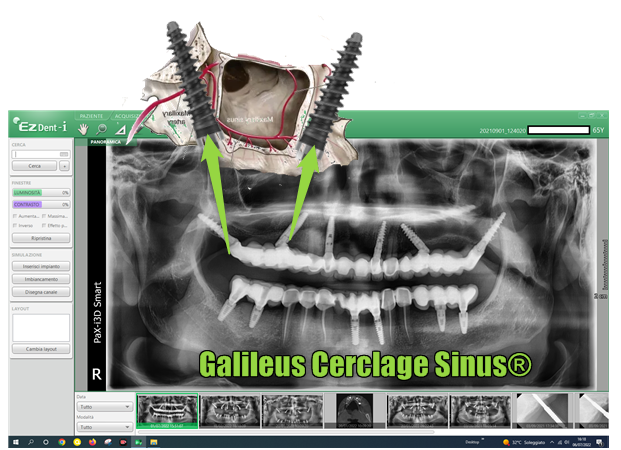Click the weather sun icon in tray

(506, 442)
